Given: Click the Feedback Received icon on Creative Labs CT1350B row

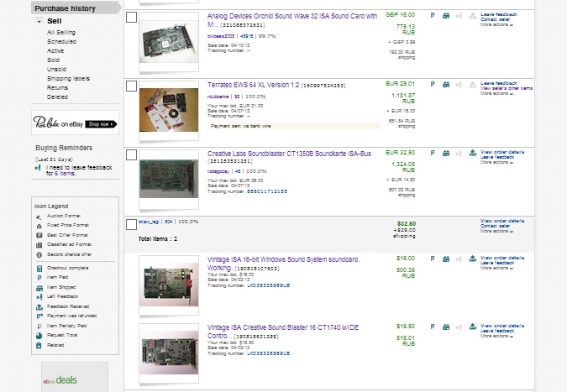Looking at the screenshot, I should click(x=473, y=153).
